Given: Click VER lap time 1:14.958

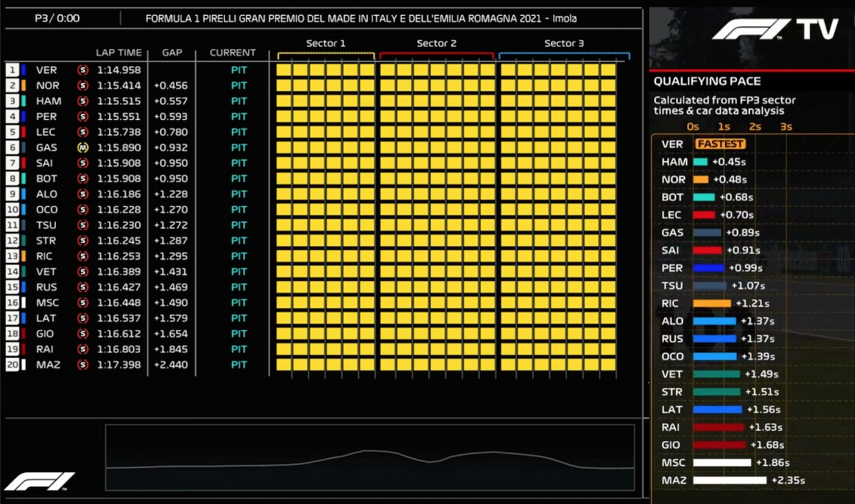Looking at the screenshot, I should [119, 70].
